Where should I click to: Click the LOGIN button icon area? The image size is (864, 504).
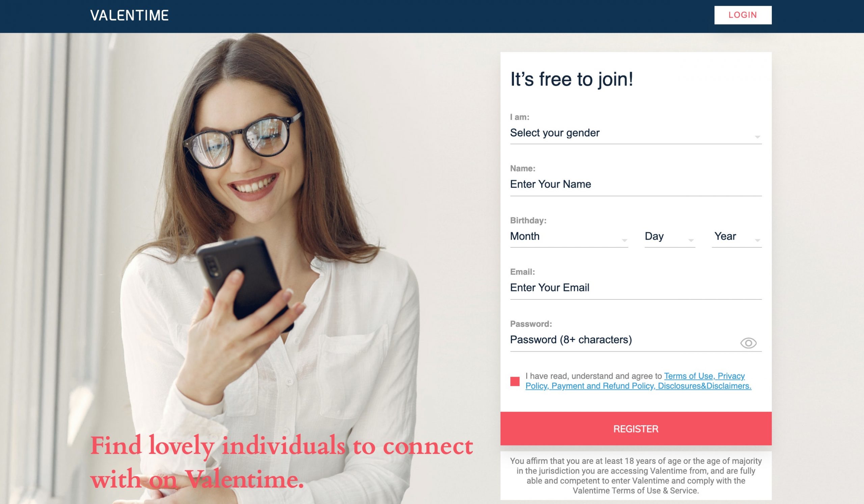click(743, 15)
